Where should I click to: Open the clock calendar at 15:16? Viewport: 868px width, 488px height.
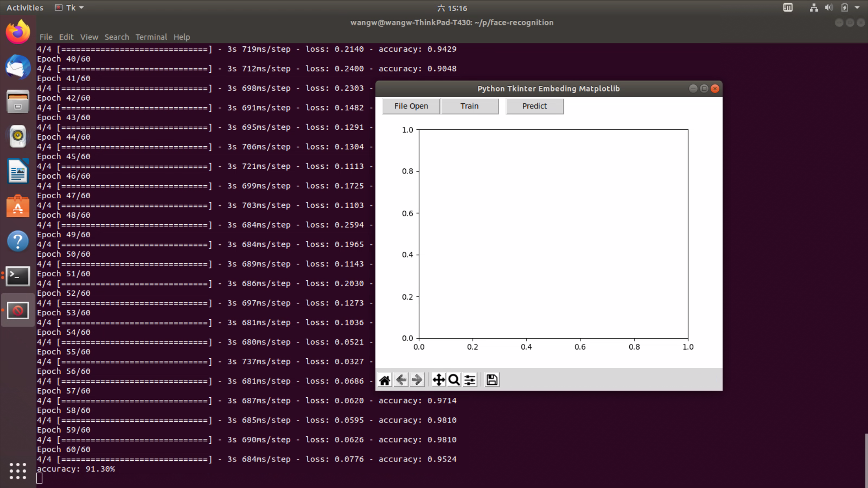coord(452,8)
